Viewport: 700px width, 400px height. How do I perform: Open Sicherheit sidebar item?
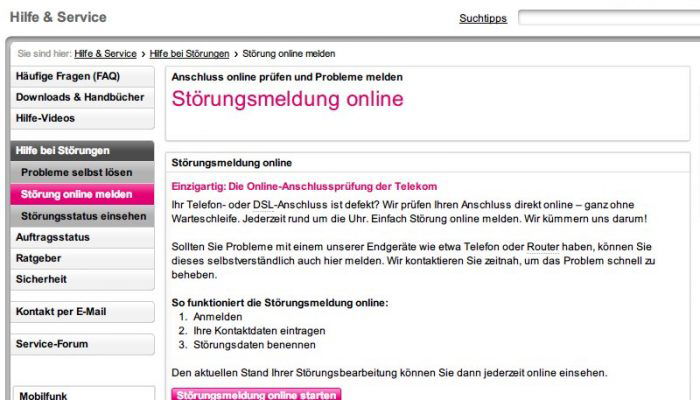point(83,279)
